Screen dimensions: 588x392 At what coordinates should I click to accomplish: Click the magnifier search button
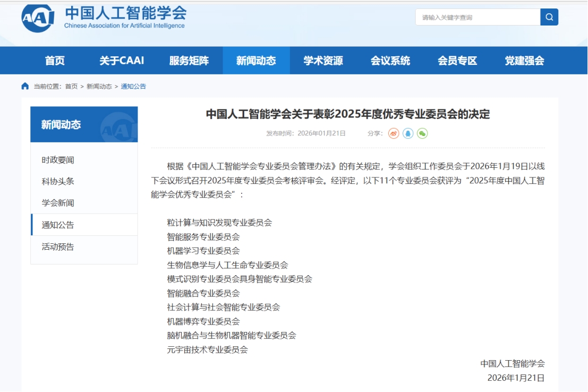pyautogui.click(x=549, y=17)
